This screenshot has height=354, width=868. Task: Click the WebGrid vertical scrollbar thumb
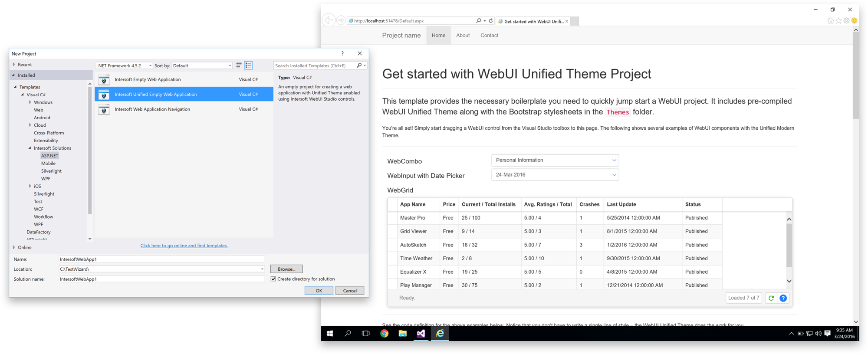pos(789,246)
